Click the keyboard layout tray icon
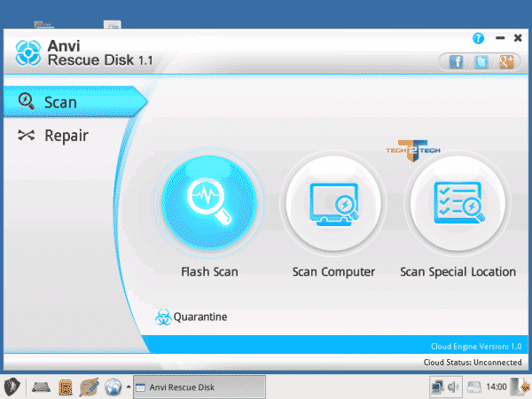 coord(474,387)
